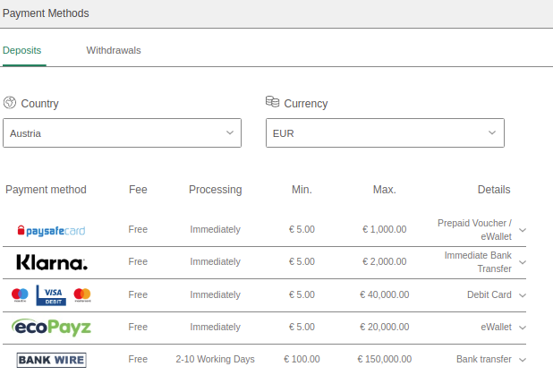
Task: Click the Bank Wire logo
Action: 52,360
